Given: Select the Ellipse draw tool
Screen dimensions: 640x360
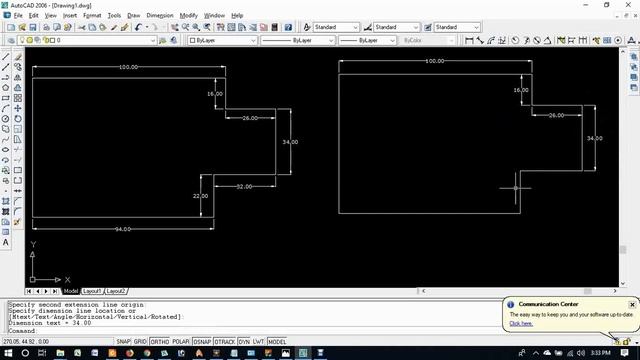Looking at the screenshot, I should [6, 150].
